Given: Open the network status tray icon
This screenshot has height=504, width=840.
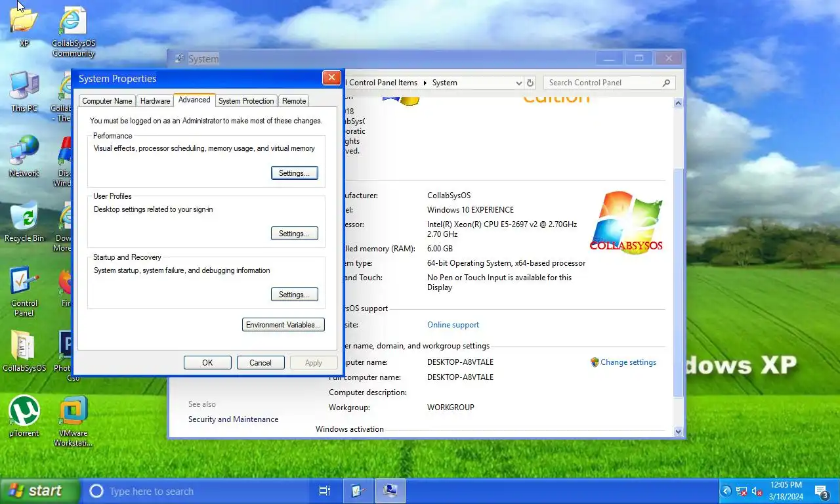Looking at the screenshot, I should click(742, 491).
